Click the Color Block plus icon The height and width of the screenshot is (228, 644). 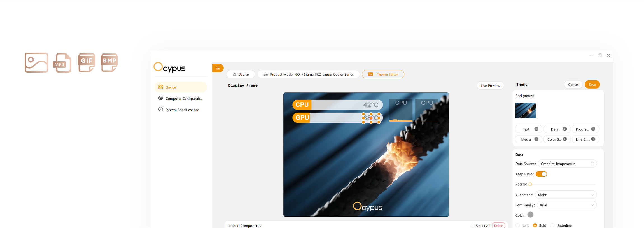click(x=564, y=139)
